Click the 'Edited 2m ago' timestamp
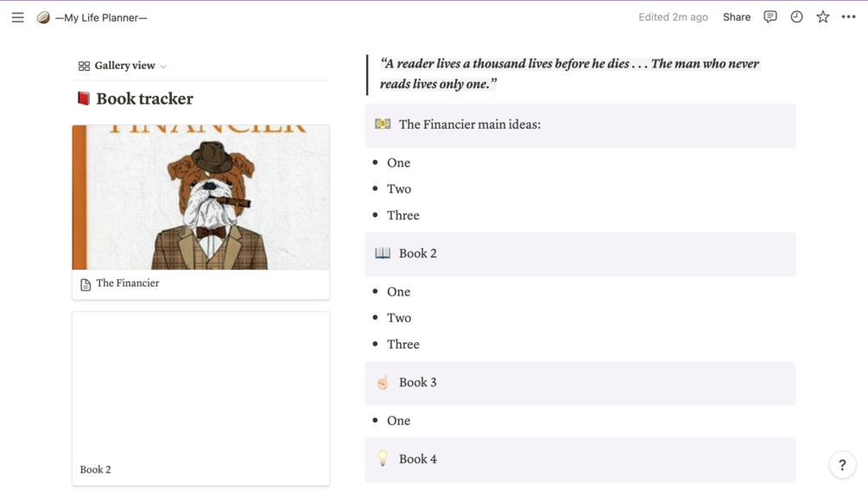This screenshot has height=490, width=868. 673,17
